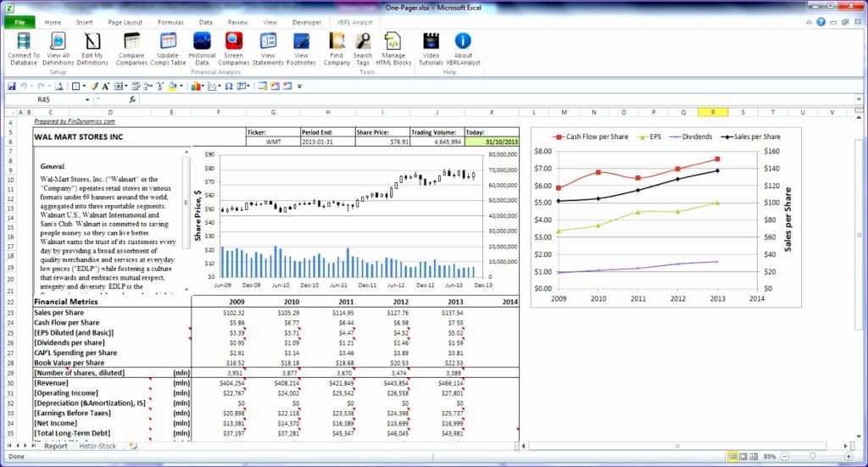Select column R header
Screen dimensions: 868x467
click(x=713, y=113)
